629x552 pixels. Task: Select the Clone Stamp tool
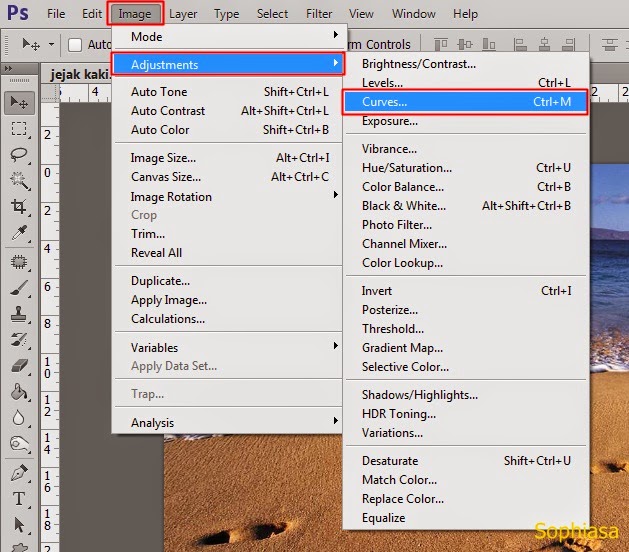coord(19,314)
